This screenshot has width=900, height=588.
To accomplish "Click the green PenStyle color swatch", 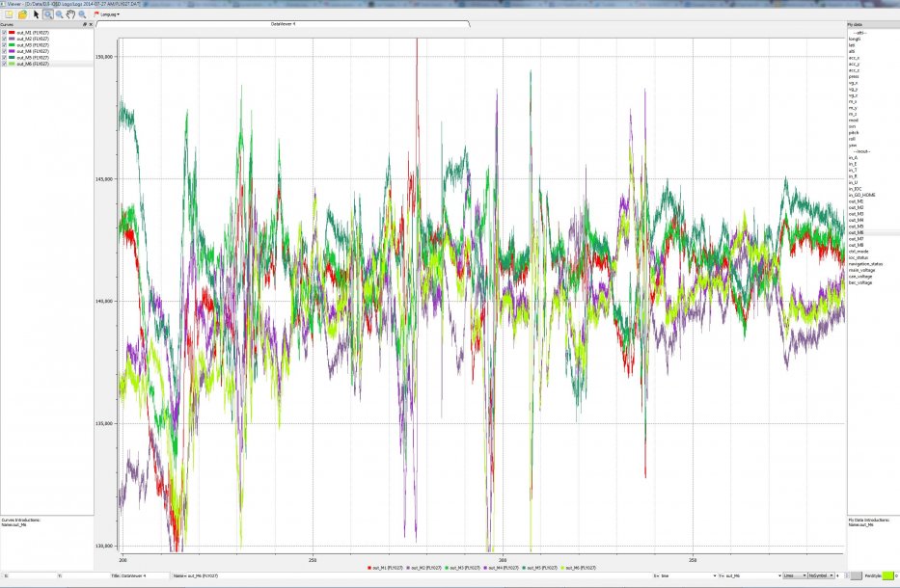I will click(x=887, y=575).
